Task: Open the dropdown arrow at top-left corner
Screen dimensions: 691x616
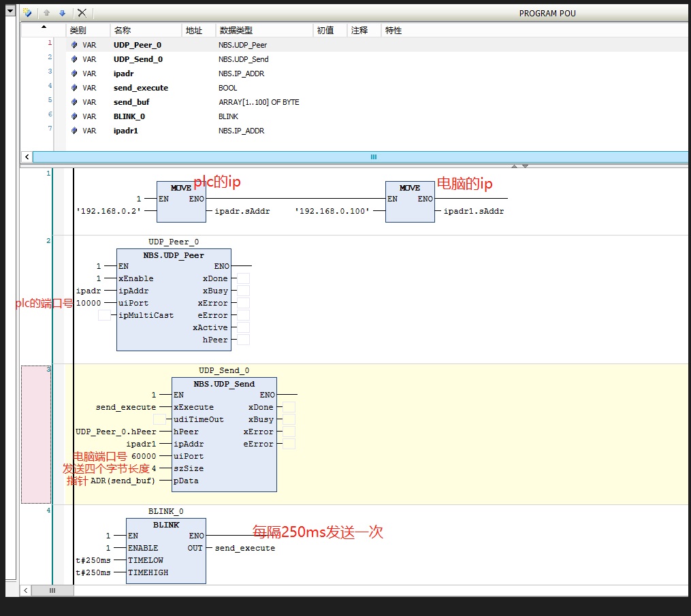Action: click(11, 10)
